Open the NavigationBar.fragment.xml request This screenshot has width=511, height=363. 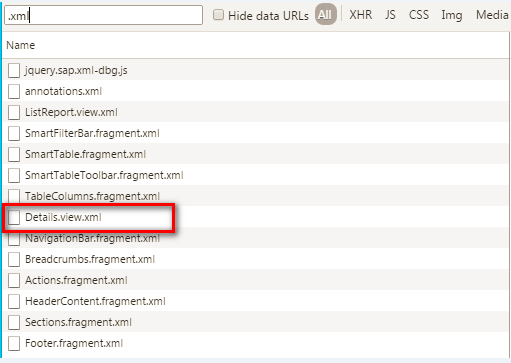(92, 238)
